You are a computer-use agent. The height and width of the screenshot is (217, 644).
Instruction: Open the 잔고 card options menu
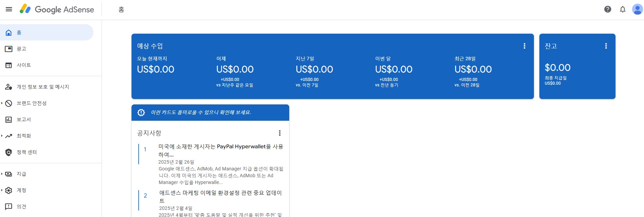pyautogui.click(x=606, y=46)
